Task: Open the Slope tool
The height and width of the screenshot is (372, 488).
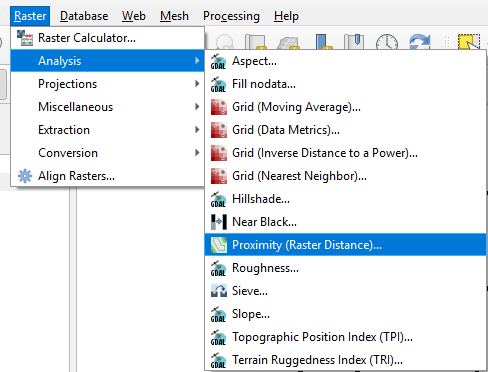Action: coord(345,314)
